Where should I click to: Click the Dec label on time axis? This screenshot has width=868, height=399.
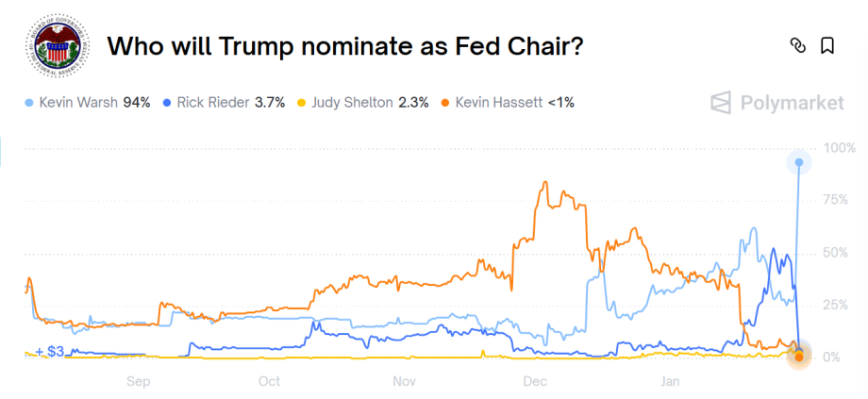pos(536,381)
